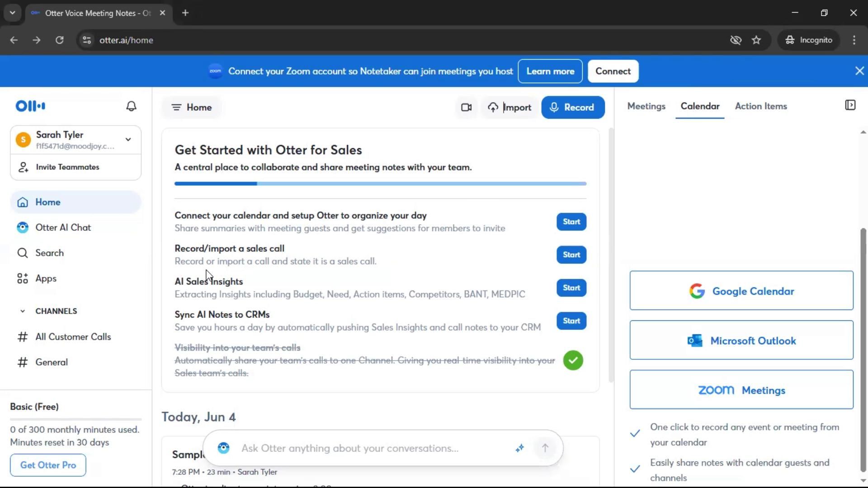Start Sync AI Notes to CRMs
This screenshot has height=488, width=868.
(x=571, y=321)
